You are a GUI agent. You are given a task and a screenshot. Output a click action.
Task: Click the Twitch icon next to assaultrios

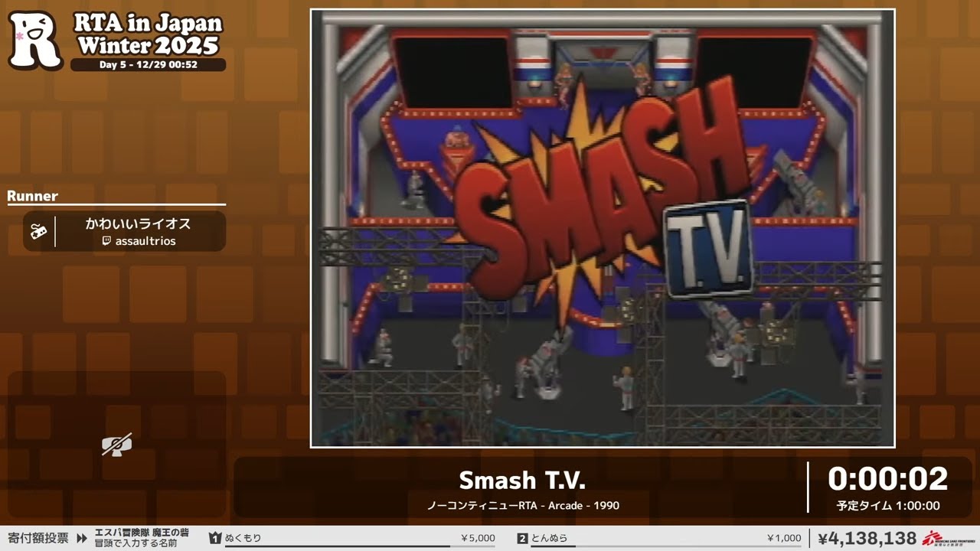[x=106, y=241]
